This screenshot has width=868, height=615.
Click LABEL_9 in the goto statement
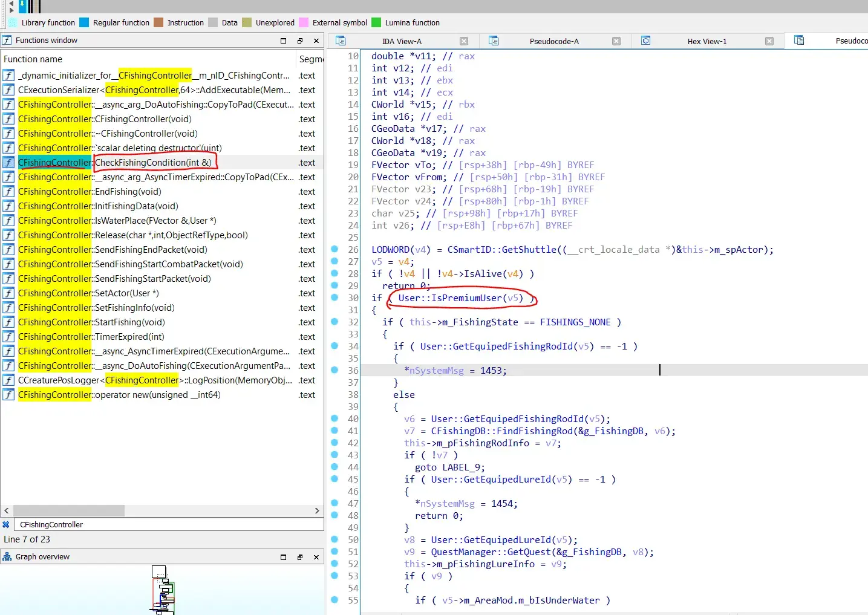point(462,467)
